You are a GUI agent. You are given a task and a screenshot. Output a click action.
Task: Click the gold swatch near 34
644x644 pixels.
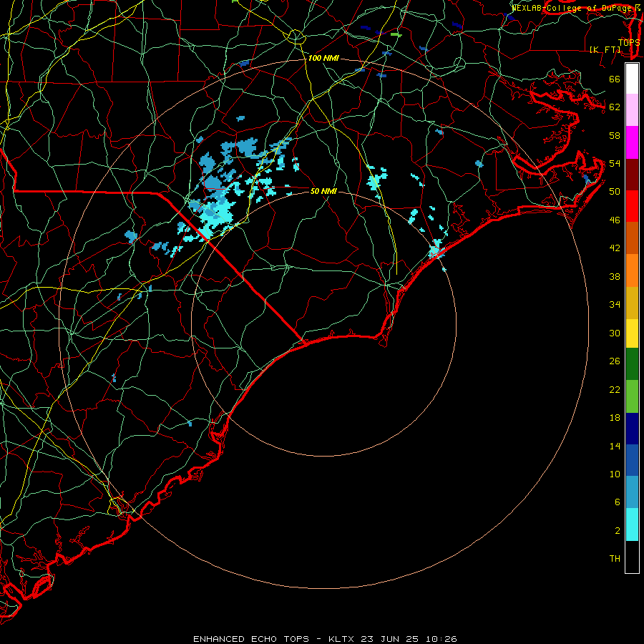(x=632, y=303)
